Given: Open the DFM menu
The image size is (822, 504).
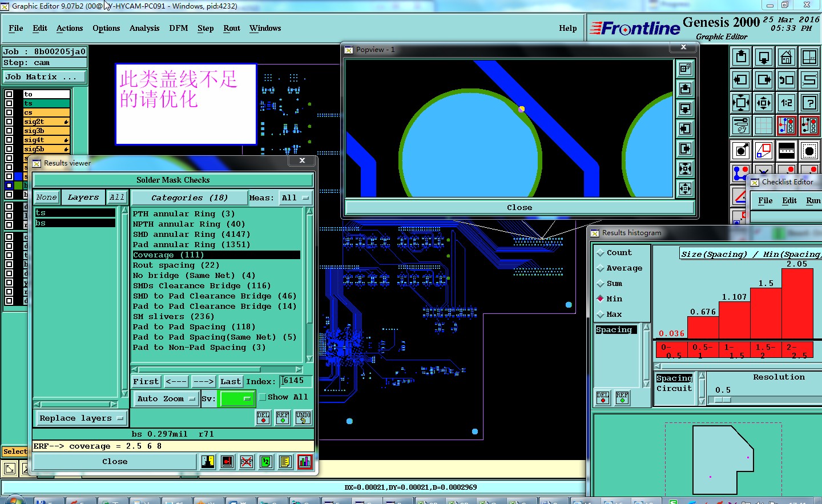Looking at the screenshot, I should point(179,28).
